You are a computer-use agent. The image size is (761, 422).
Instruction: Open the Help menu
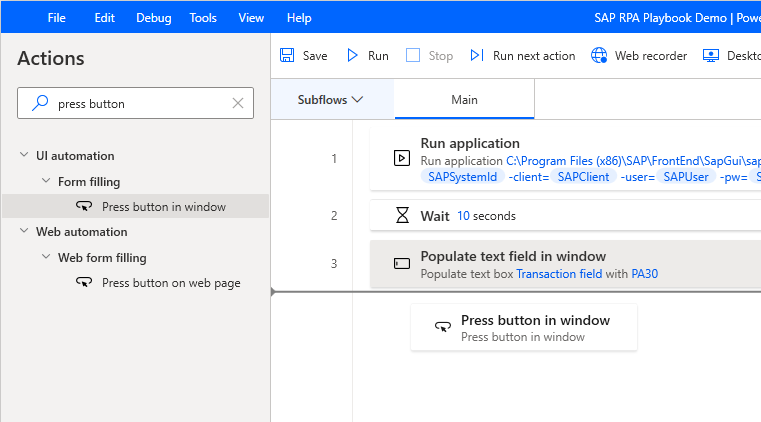[299, 18]
